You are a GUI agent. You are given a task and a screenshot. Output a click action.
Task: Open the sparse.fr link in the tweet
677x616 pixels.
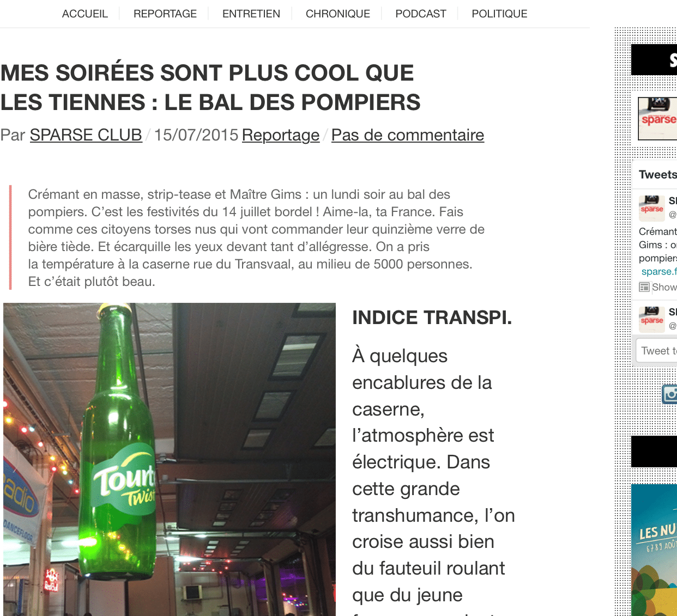tap(659, 271)
